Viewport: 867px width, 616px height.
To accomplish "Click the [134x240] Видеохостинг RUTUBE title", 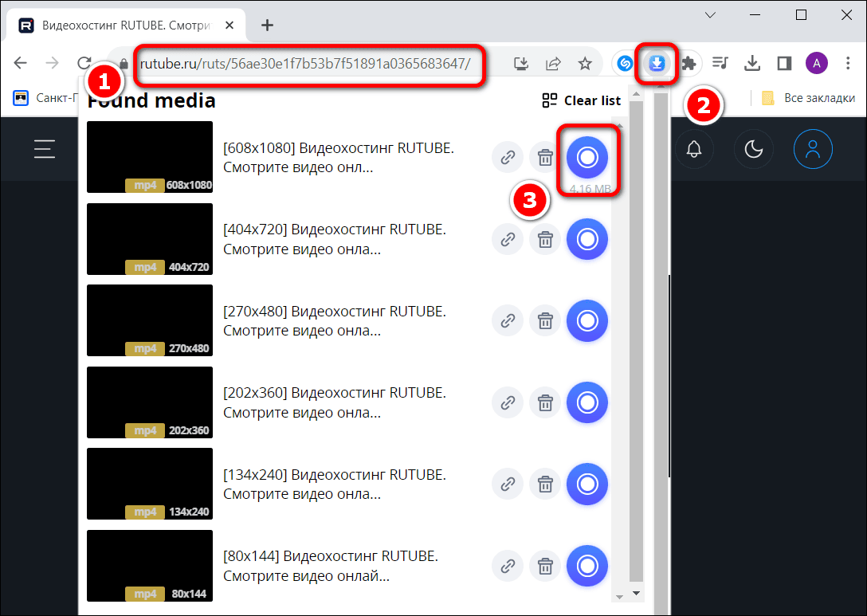I will pyautogui.click(x=335, y=485).
